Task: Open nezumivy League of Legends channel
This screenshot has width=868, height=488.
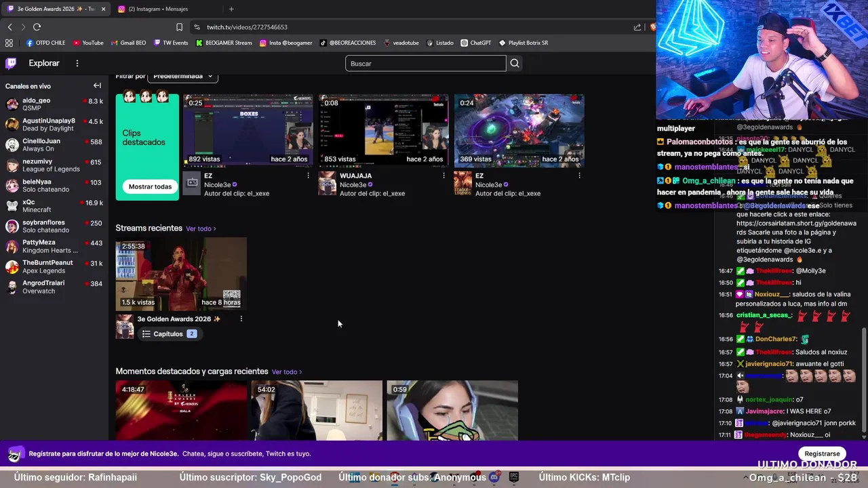Action: (54, 165)
